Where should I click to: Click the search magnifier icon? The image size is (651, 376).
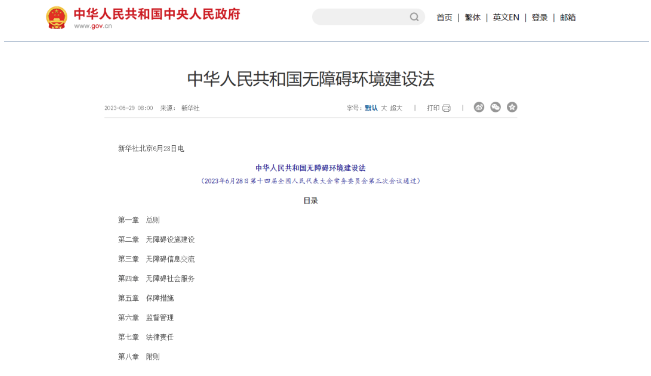click(414, 17)
